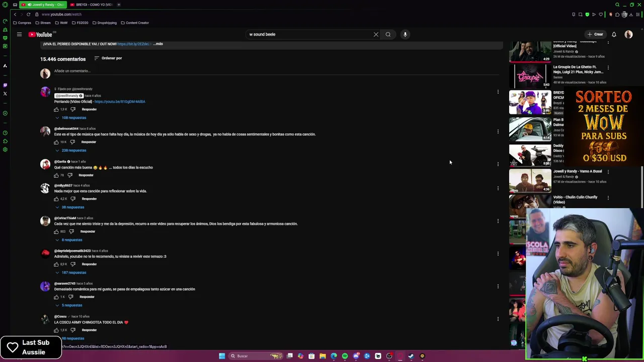Like the @Coscu comment
Screen dimensions: 644x362
(56, 330)
